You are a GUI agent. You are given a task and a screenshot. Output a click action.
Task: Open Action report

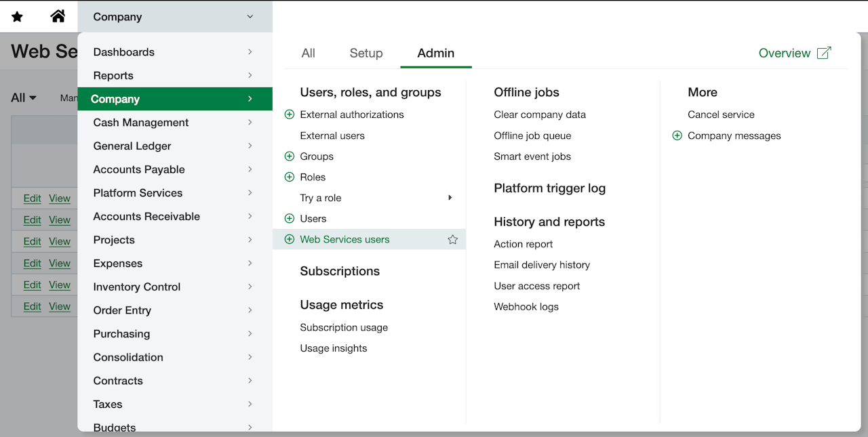(524, 244)
